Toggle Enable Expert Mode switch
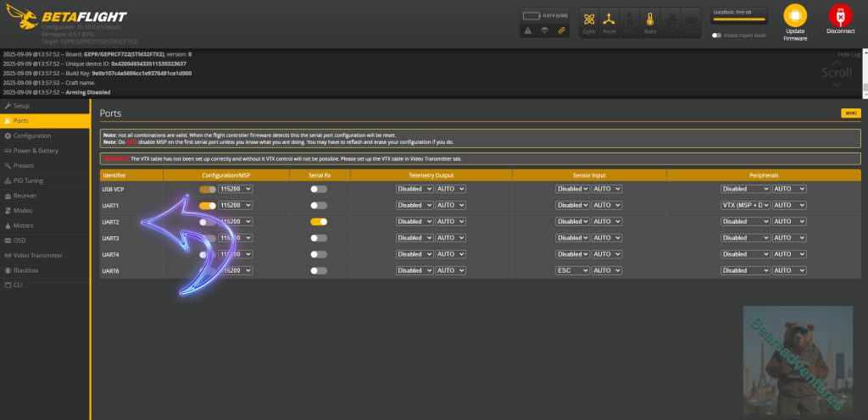 coord(717,36)
